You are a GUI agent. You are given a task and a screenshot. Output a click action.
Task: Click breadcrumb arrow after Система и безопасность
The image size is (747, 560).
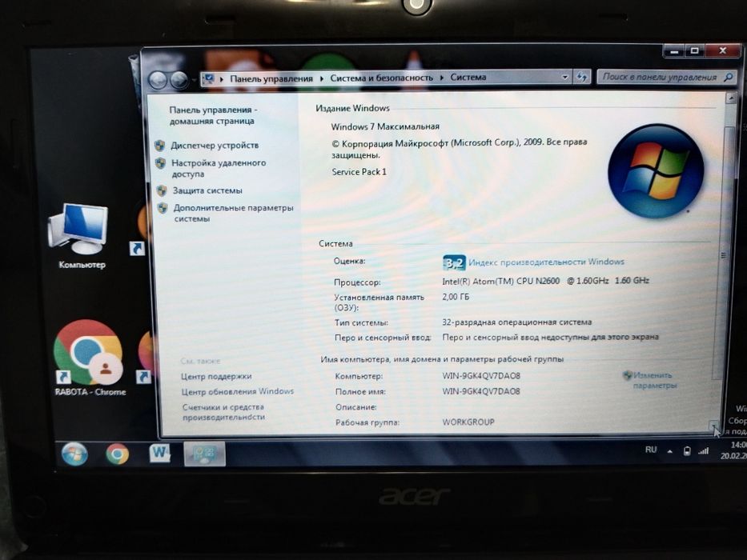coord(442,78)
